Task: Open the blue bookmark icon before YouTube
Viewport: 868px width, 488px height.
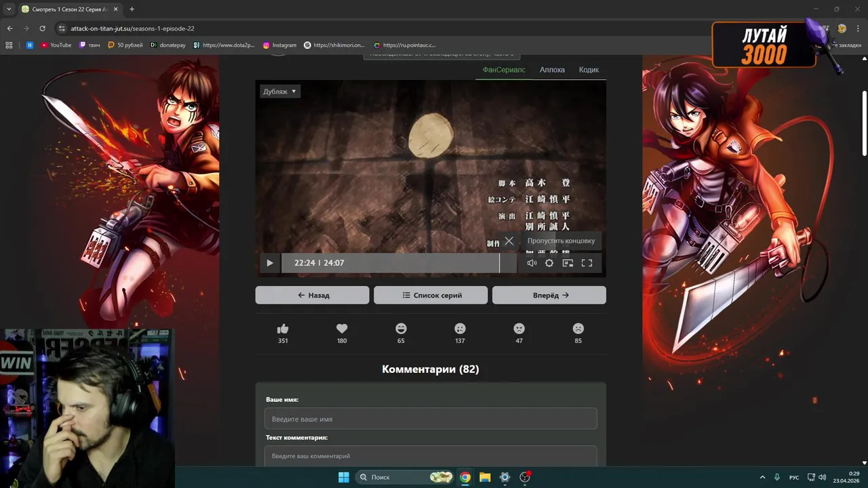Action: (x=30, y=45)
